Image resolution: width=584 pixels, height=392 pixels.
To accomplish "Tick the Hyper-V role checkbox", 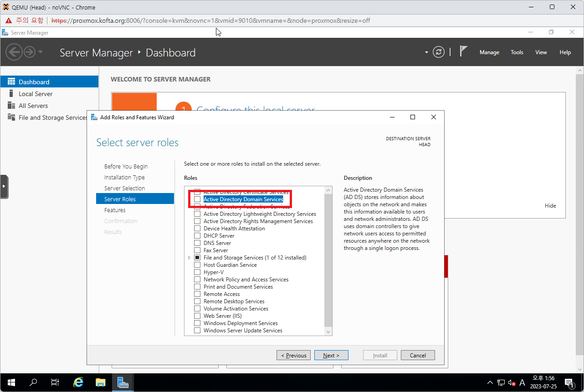I will pos(197,272).
